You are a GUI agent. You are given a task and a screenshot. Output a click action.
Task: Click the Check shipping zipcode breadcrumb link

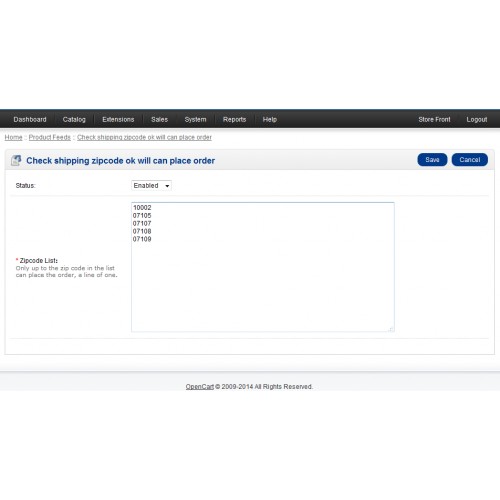tap(144, 137)
